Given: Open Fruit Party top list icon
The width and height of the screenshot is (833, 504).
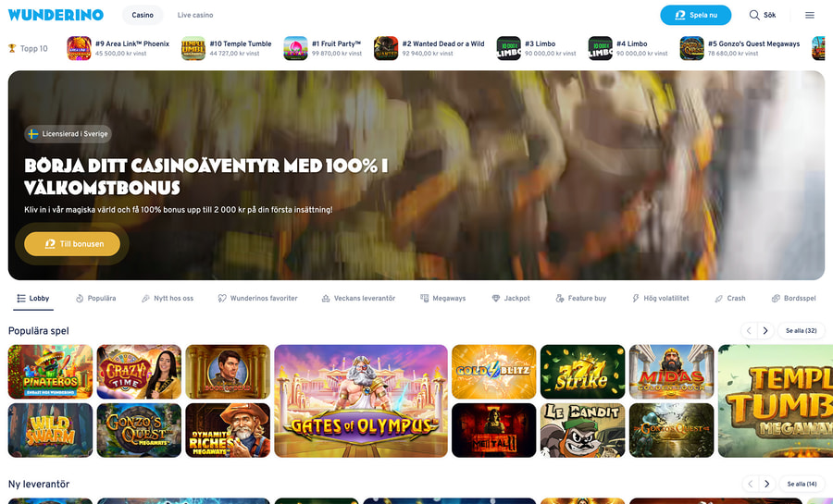Looking at the screenshot, I should point(295,48).
